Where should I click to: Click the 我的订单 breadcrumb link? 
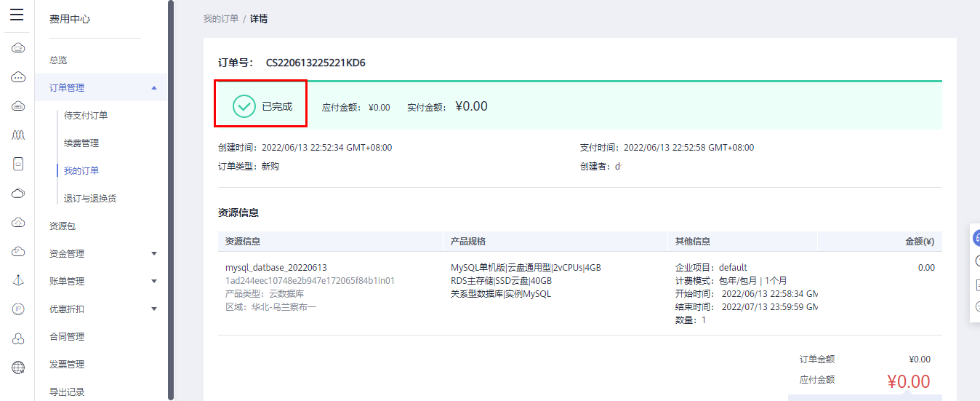[x=220, y=19]
